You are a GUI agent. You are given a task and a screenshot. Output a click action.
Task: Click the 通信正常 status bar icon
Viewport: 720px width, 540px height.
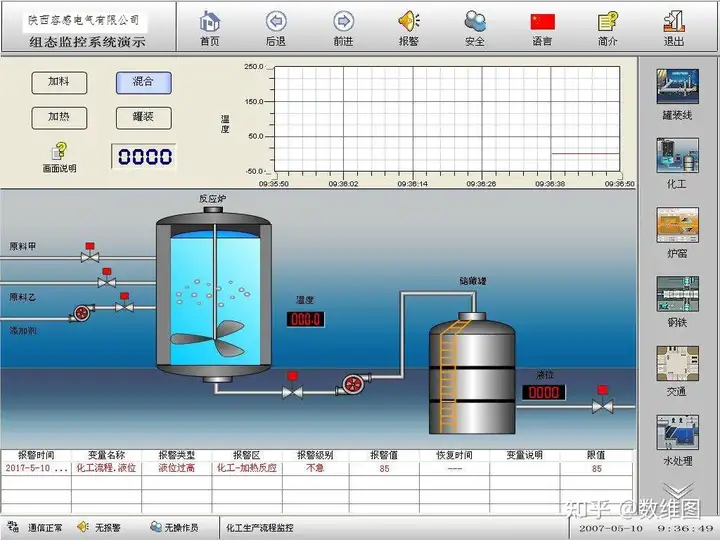13,527
